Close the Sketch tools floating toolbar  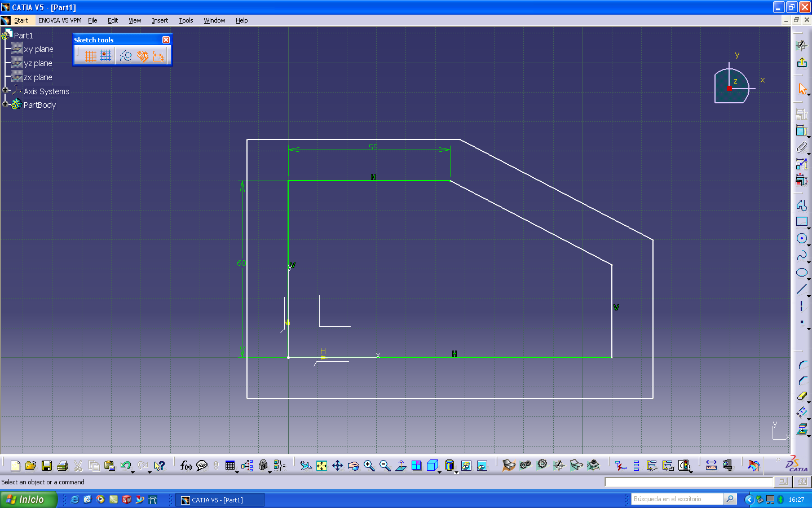166,40
